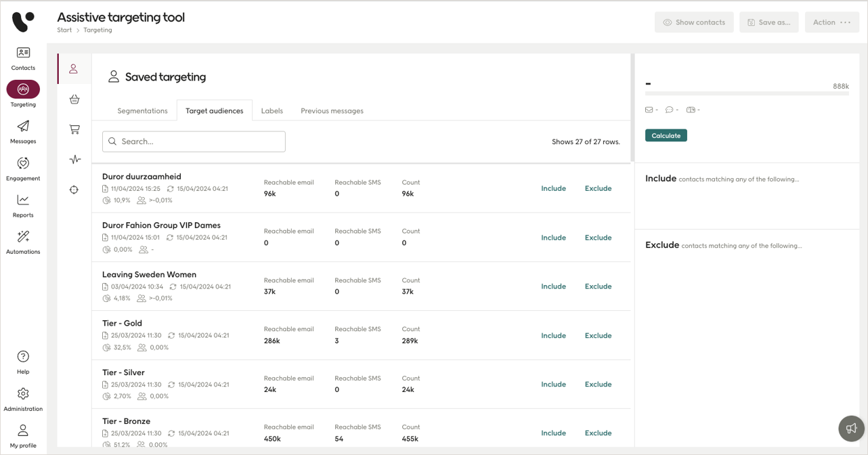The height and width of the screenshot is (455, 868).
Task: Click the basket icon in the inner sidebar
Action: pos(74,99)
